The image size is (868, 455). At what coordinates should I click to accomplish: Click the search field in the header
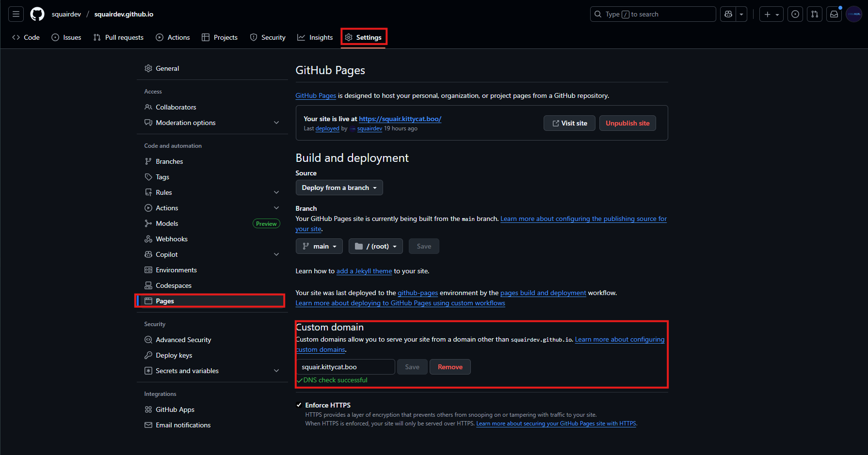click(x=652, y=14)
